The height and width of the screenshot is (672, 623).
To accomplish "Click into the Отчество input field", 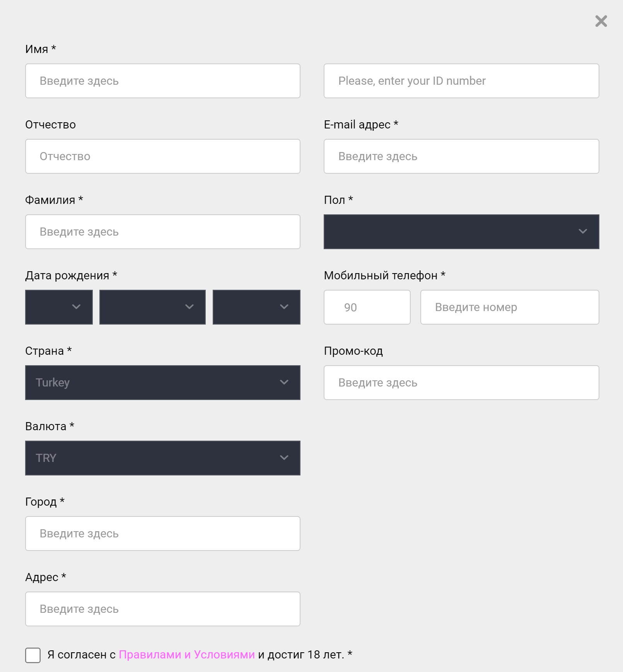I will (163, 156).
